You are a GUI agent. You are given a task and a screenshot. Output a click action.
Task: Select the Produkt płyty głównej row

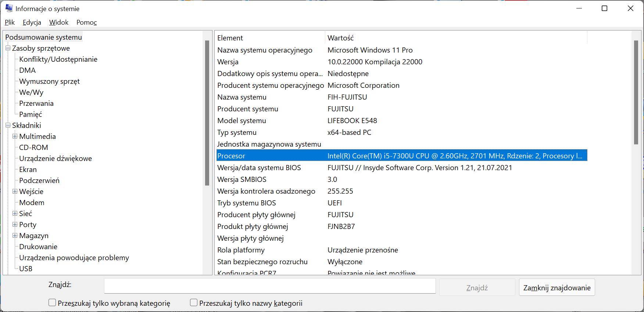coord(402,226)
